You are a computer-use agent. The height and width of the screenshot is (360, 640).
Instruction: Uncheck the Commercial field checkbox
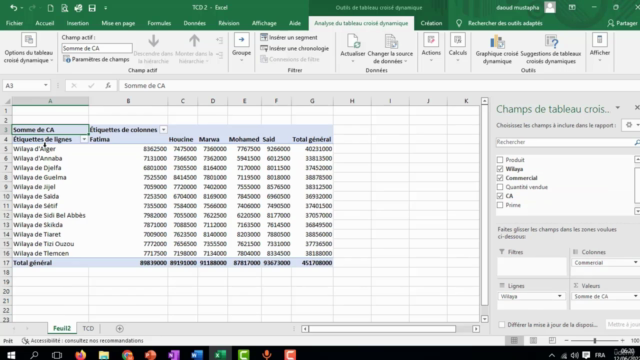pos(500,178)
